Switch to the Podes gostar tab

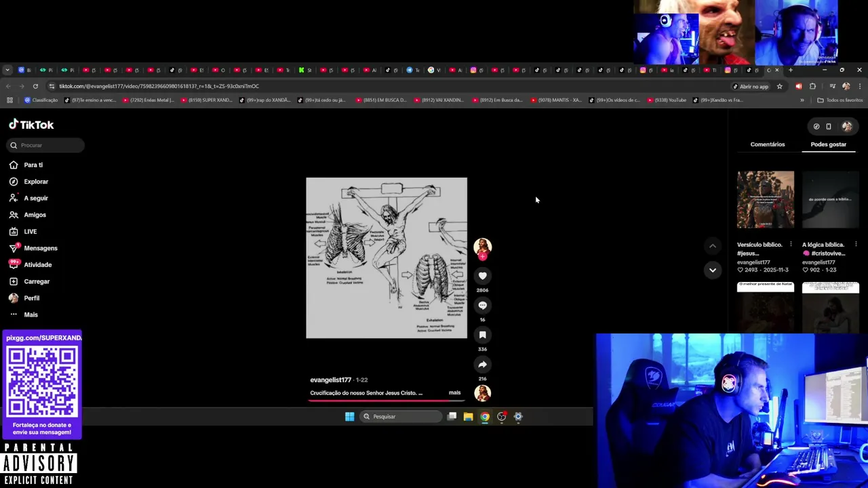[x=828, y=144]
